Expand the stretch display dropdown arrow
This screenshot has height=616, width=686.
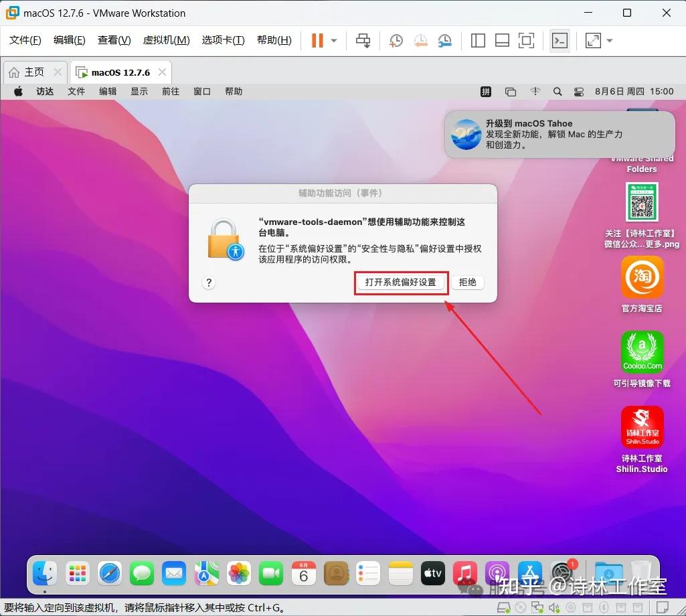610,41
